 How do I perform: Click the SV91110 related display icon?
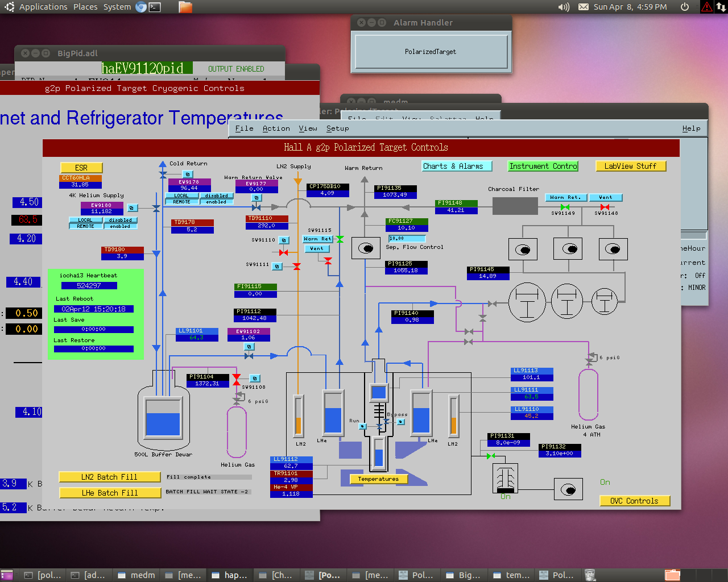pos(284,240)
